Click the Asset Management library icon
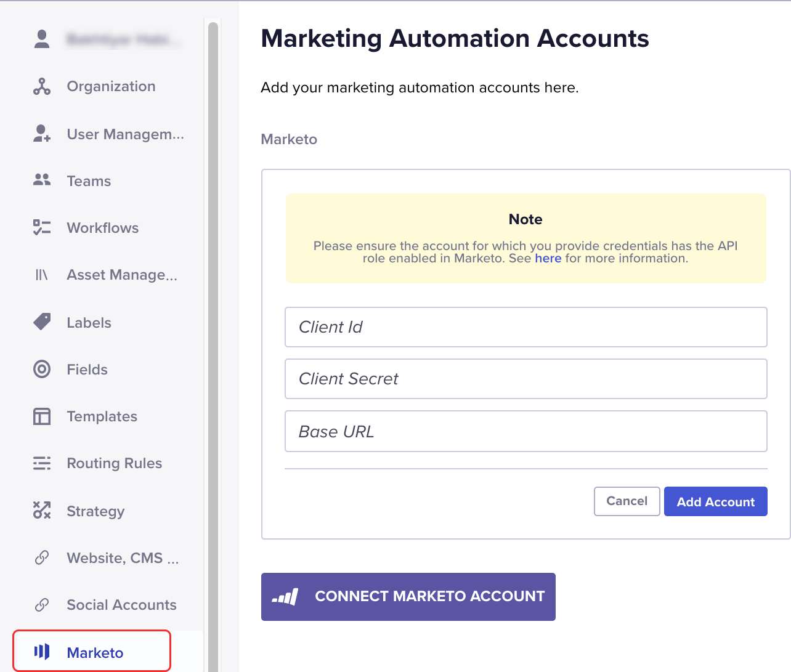This screenshot has width=791, height=672. point(42,275)
